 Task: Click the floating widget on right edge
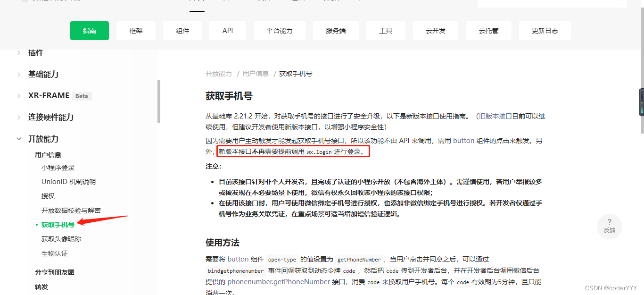point(641,102)
